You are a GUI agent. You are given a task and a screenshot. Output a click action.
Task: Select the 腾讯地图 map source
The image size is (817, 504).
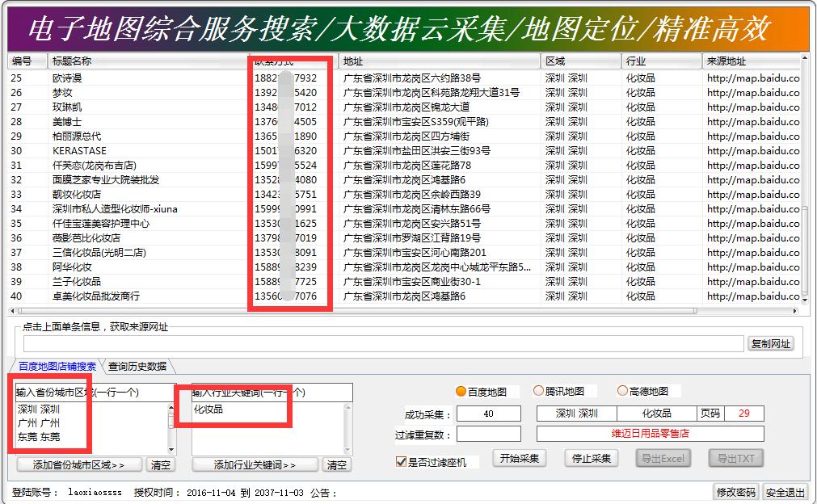[538, 389]
